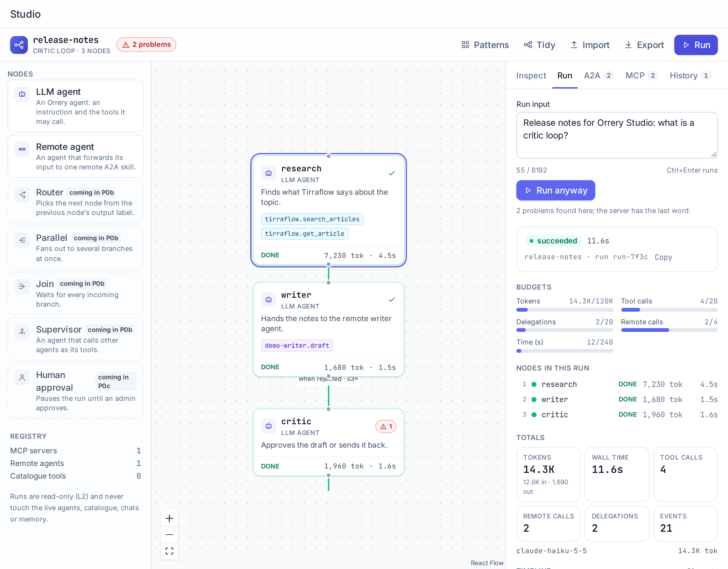Click the TOKENS total card
The image size is (728, 569).
(x=548, y=474)
